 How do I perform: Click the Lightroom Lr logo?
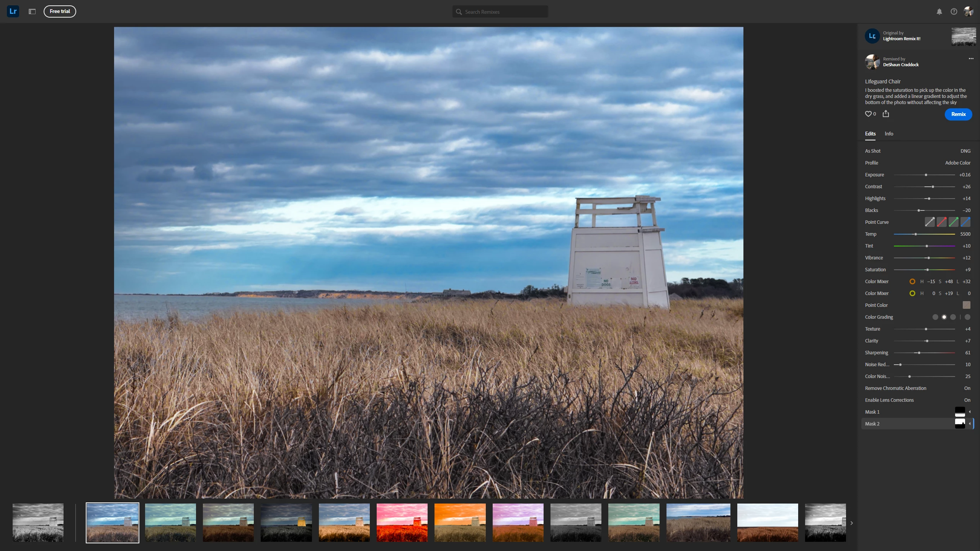pyautogui.click(x=13, y=11)
